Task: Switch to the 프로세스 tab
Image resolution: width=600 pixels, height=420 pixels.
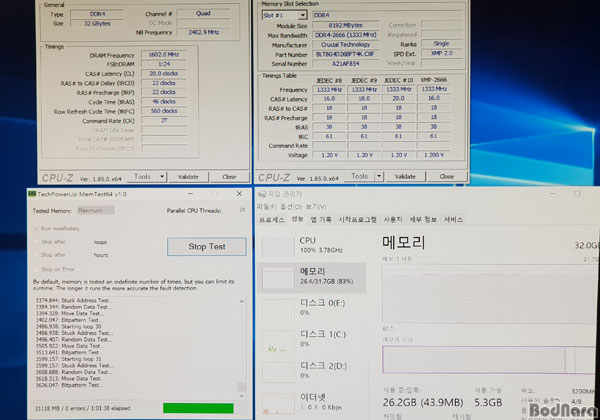Action: (x=272, y=219)
